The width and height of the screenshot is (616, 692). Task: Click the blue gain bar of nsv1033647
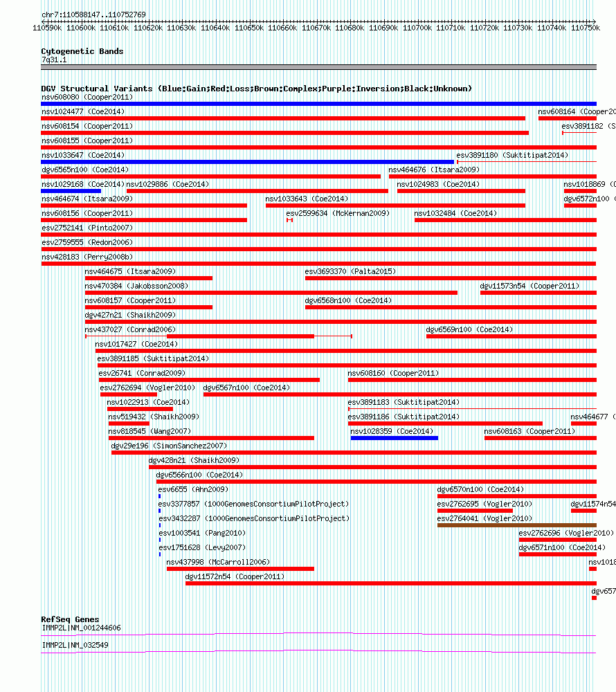point(247,162)
